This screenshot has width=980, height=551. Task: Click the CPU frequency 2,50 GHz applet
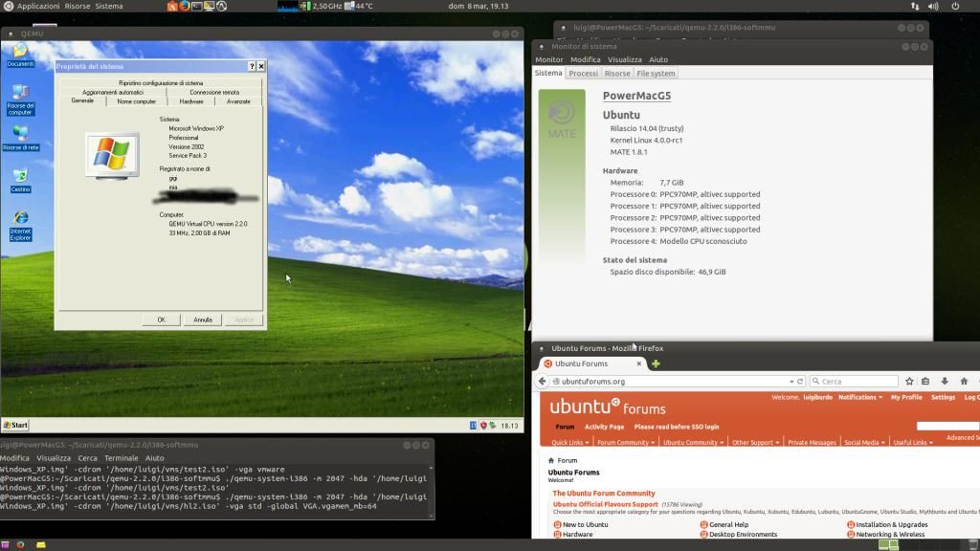pos(322,7)
